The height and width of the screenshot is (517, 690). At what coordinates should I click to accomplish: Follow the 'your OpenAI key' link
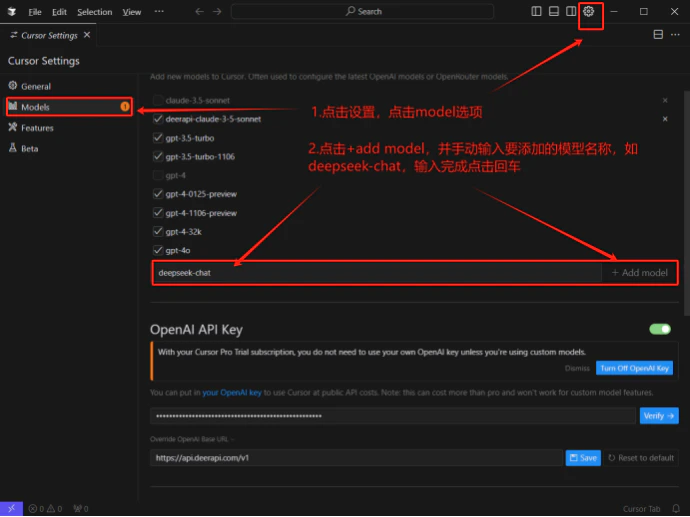(x=232, y=392)
